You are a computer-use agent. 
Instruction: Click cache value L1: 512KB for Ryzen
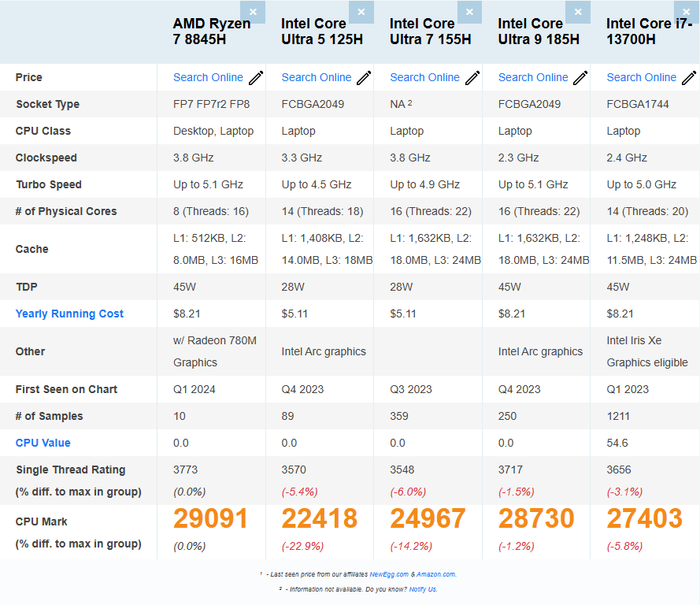(216, 249)
